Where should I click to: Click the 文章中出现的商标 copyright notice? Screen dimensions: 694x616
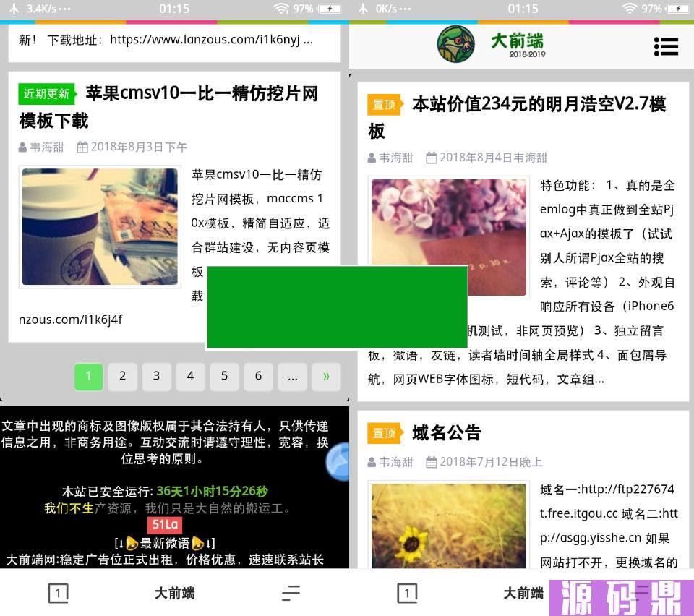point(165,442)
